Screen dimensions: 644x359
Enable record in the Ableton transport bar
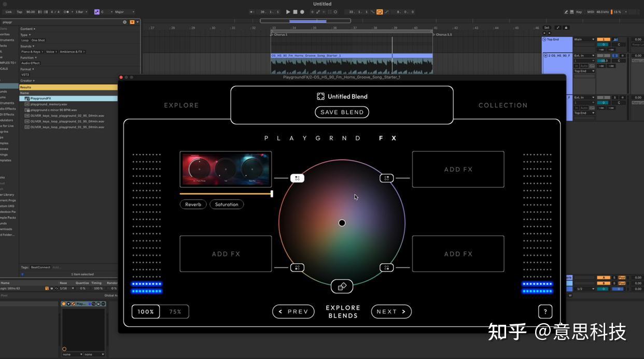302,11
